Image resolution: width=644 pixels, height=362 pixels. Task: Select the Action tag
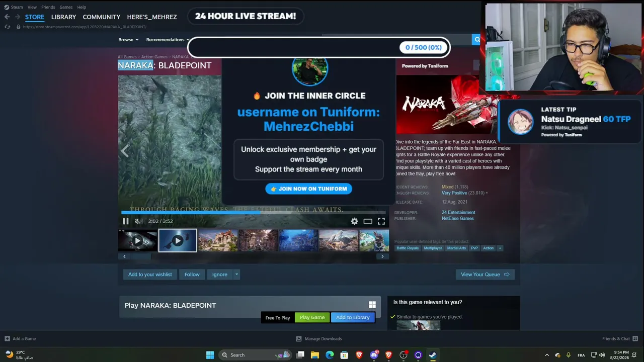(489, 248)
